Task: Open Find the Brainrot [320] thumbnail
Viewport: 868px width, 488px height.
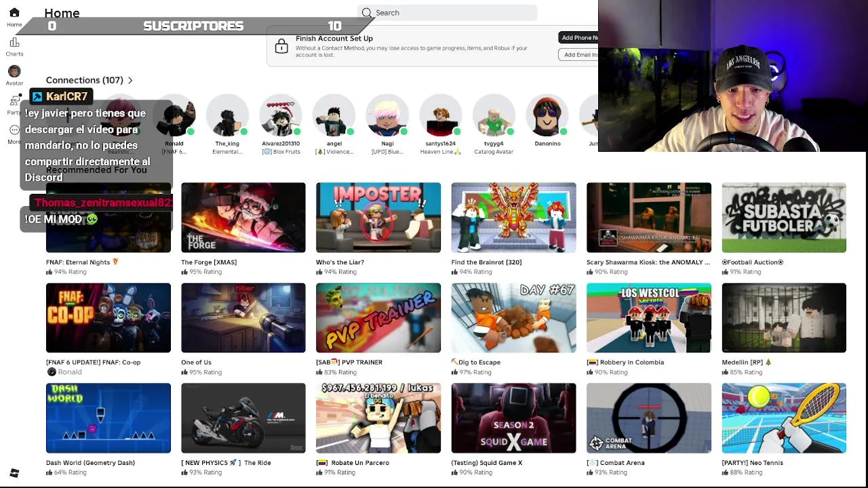Action: click(514, 218)
